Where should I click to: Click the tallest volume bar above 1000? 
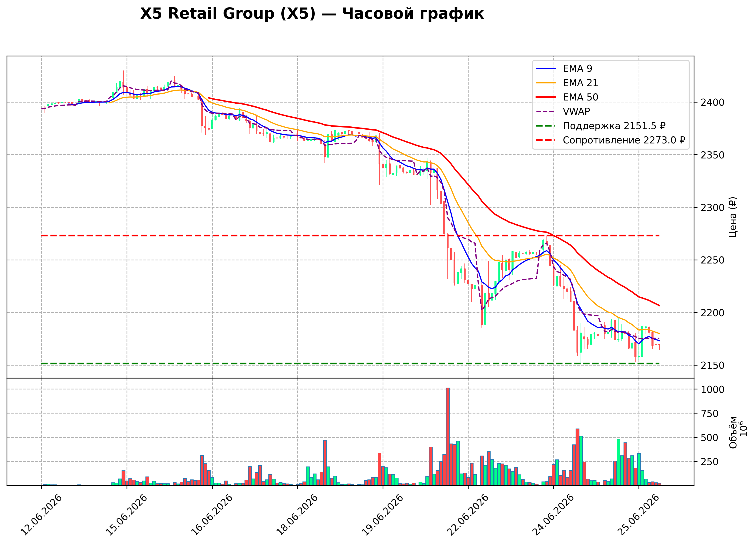pos(448,437)
